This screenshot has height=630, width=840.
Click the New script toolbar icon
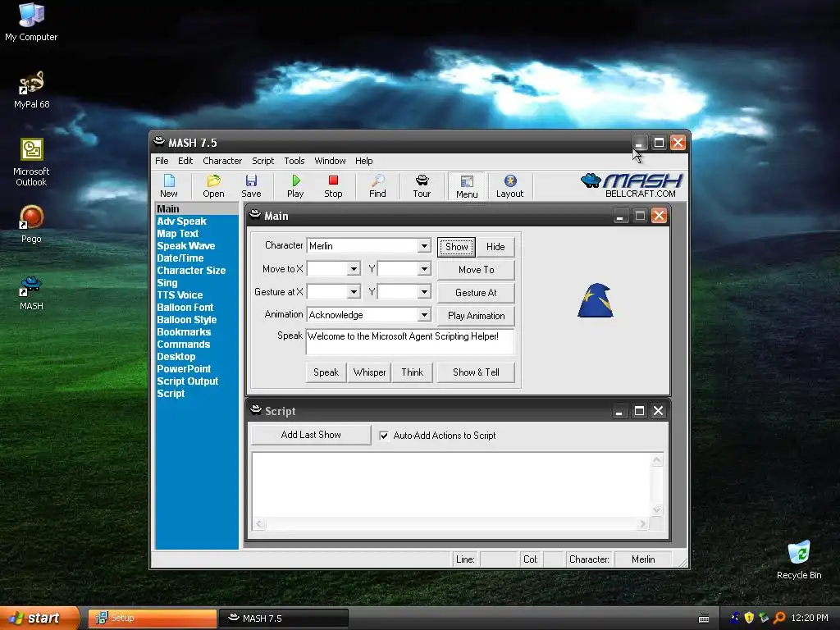pyautogui.click(x=169, y=186)
